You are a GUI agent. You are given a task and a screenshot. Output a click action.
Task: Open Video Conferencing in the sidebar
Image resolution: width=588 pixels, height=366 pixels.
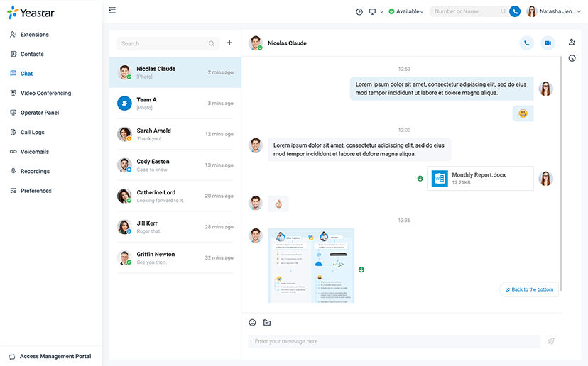point(45,93)
